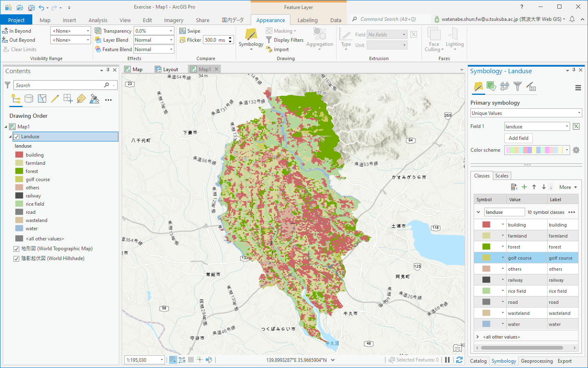Viewport: 588px width, 368px height.
Task: Open the Geoprocessing pane tab
Action: tap(537, 361)
